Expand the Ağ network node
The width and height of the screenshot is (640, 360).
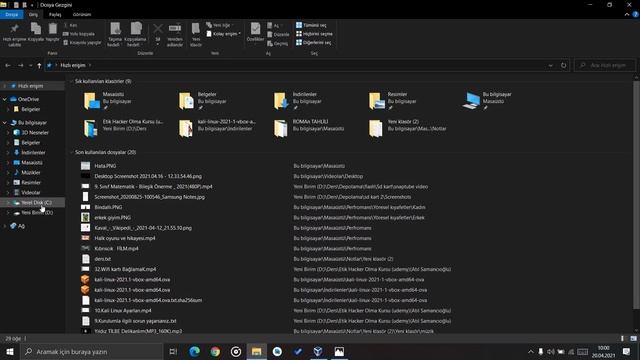[4, 226]
